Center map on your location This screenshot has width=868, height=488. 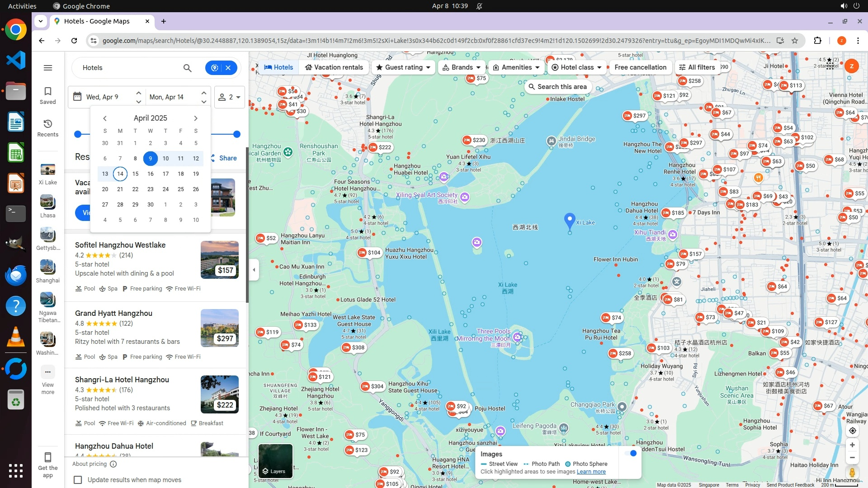point(852,431)
